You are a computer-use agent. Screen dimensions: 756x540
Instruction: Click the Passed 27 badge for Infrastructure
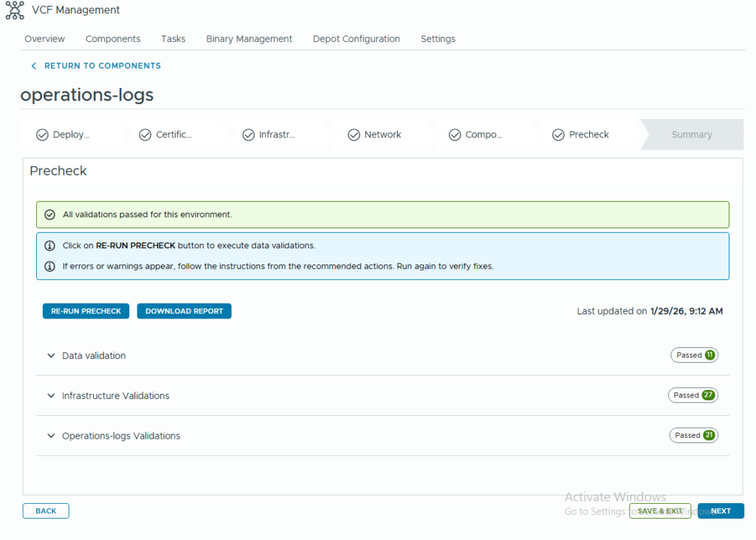click(693, 395)
